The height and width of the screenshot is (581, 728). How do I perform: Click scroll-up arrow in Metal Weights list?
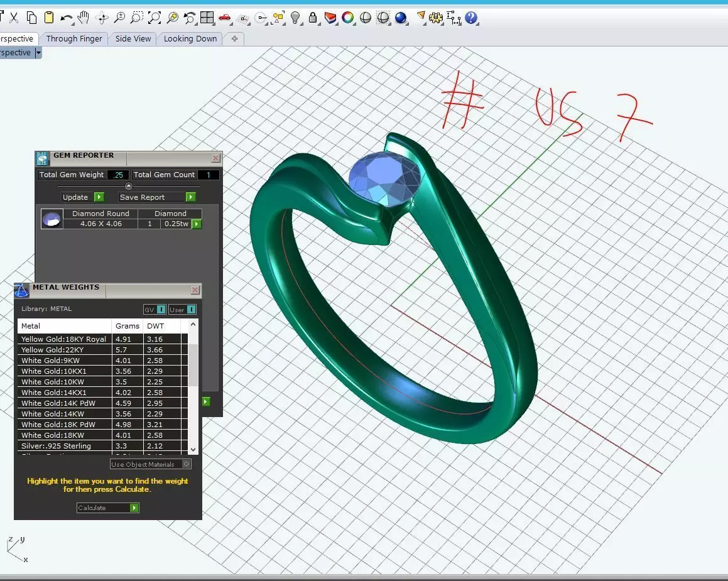click(193, 325)
